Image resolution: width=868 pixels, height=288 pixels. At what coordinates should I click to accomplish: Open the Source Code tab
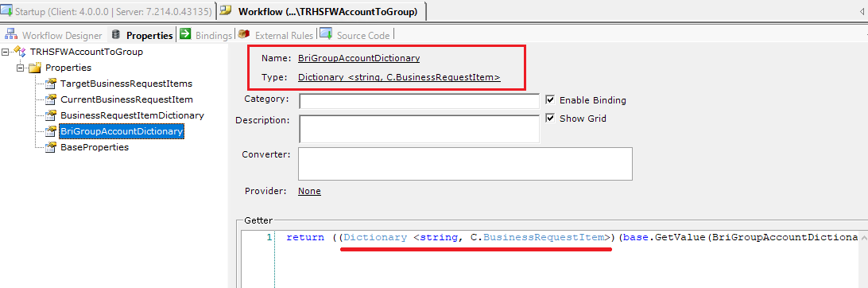[x=355, y=35]
